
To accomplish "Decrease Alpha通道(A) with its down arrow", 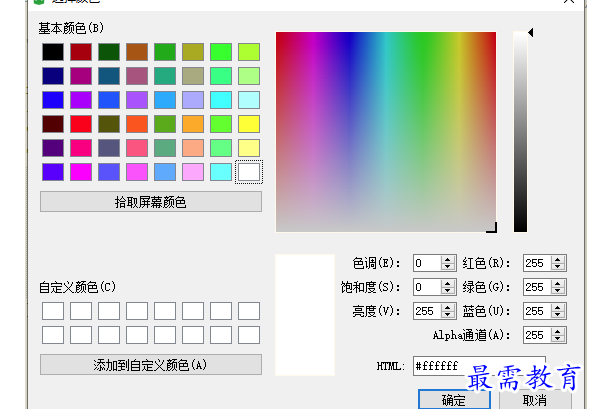I will pyautogui.click(x=558, y=338).
